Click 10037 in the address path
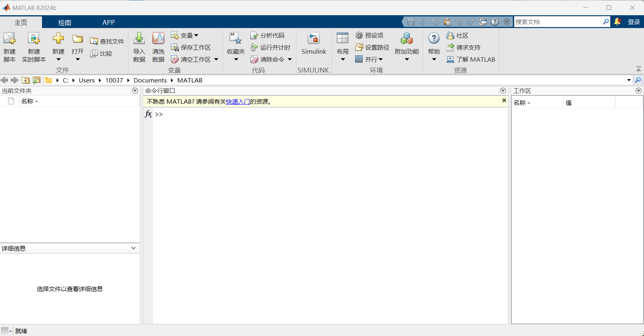Image resolution: width=644 pixels, height=336 pixels. click(x=114, y=80)
